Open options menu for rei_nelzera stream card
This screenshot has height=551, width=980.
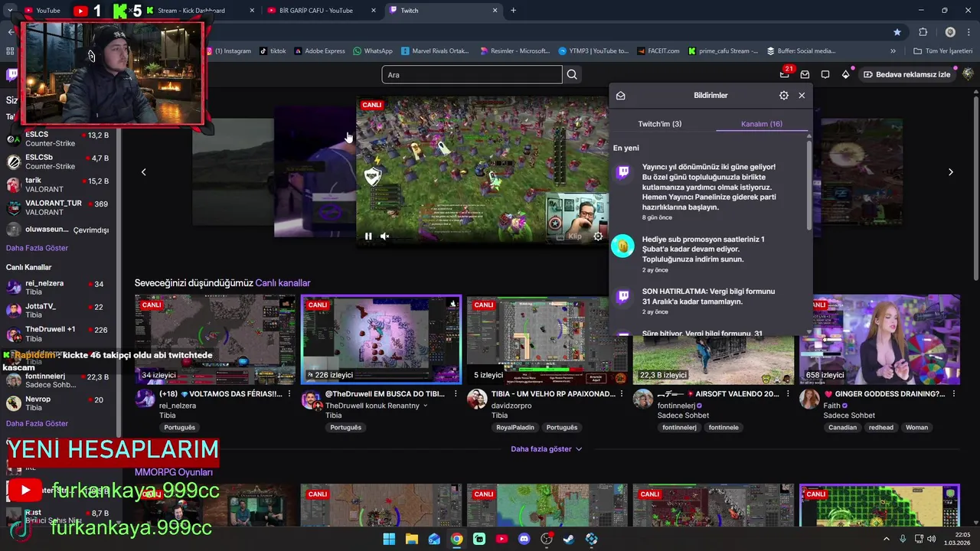pyautogui.click(x=289, y=394)
